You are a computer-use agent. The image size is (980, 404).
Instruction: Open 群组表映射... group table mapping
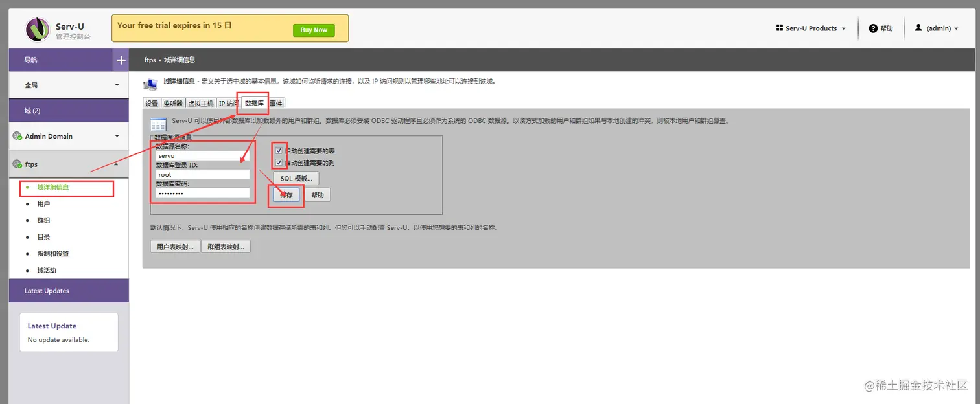[226, 247]
